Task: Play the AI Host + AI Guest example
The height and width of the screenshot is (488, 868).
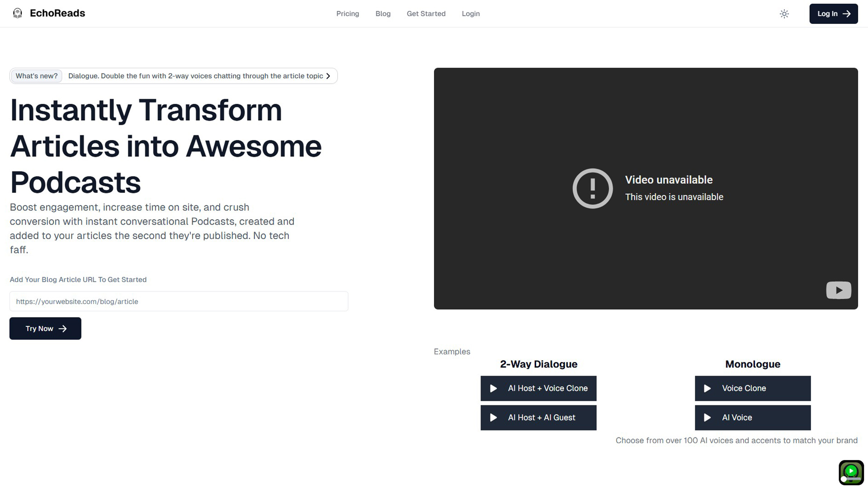Action: click(x=538, y=418)
